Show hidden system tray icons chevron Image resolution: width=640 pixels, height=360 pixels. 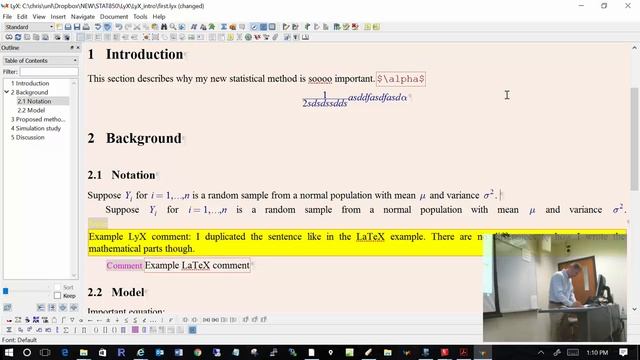[x=541, y=352]
